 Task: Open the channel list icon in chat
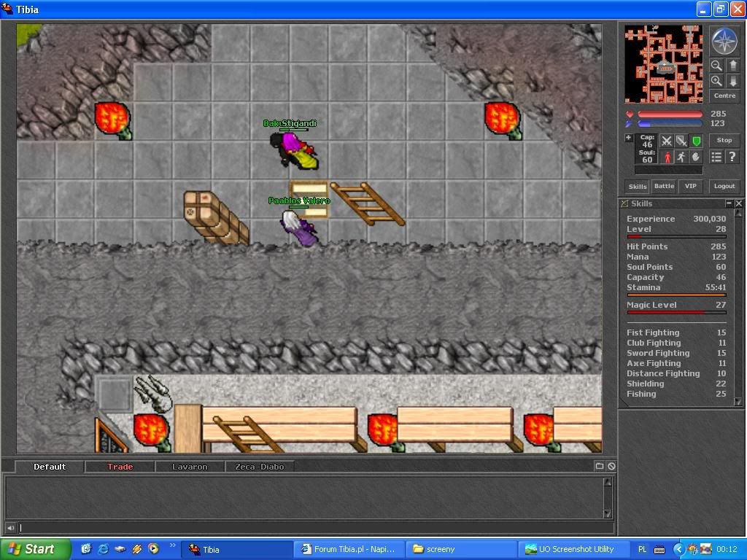tap(600, 466)
